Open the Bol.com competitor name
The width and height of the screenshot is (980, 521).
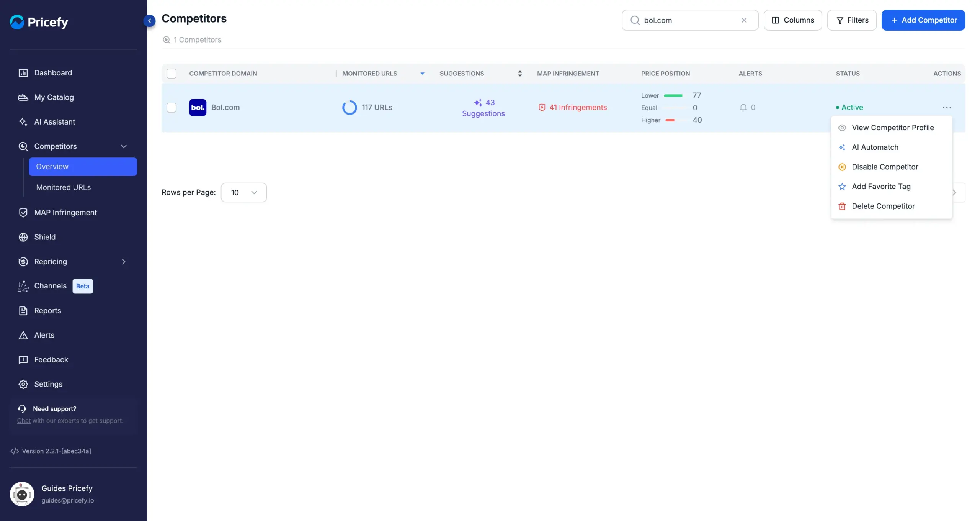(x=225, y=108)
